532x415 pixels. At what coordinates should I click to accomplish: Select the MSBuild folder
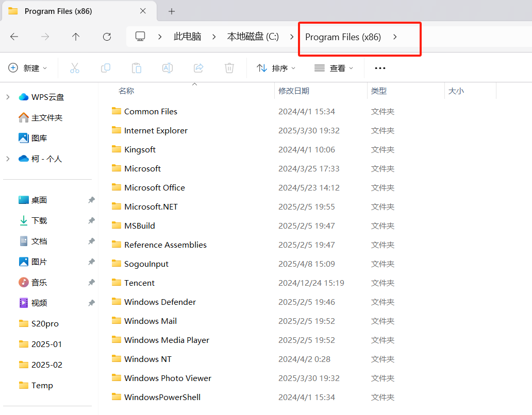pyautogui.click(x=140, y=226)
